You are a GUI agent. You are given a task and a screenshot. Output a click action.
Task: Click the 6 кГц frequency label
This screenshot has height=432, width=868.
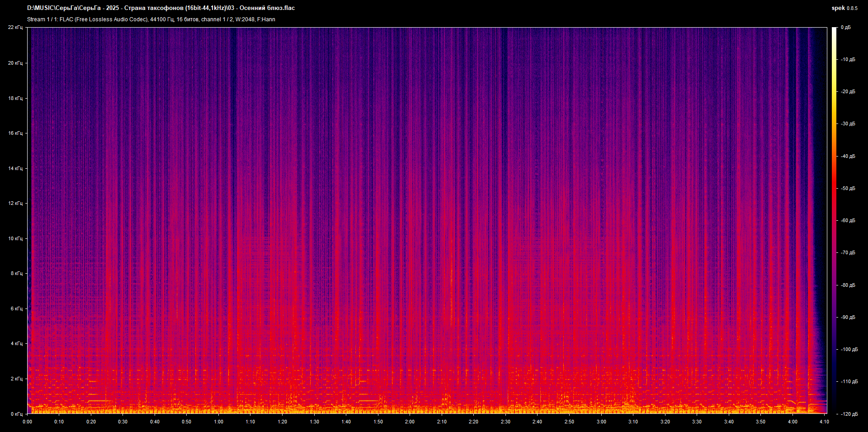tap(17, 309)
